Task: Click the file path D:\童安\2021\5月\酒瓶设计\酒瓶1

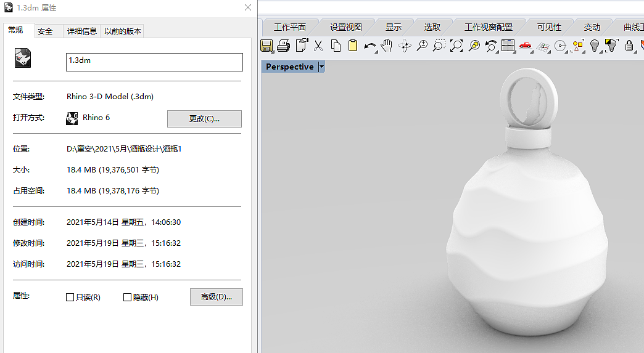Action: (x=124, y=149)
